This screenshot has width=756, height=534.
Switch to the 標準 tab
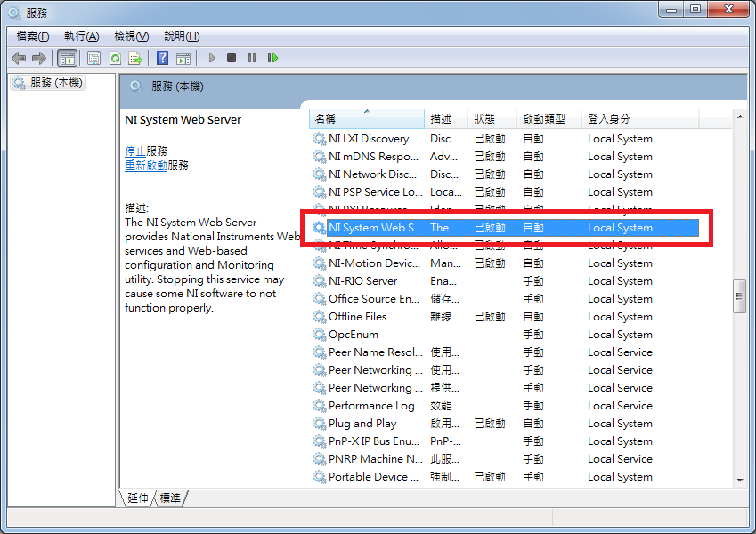click(170, 498)
